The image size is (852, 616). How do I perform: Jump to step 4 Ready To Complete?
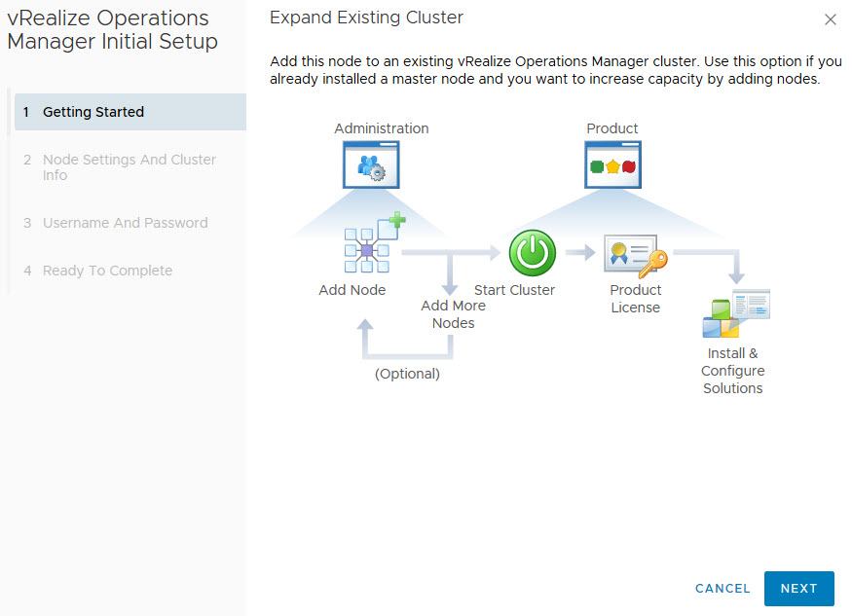tap(107, 271)
